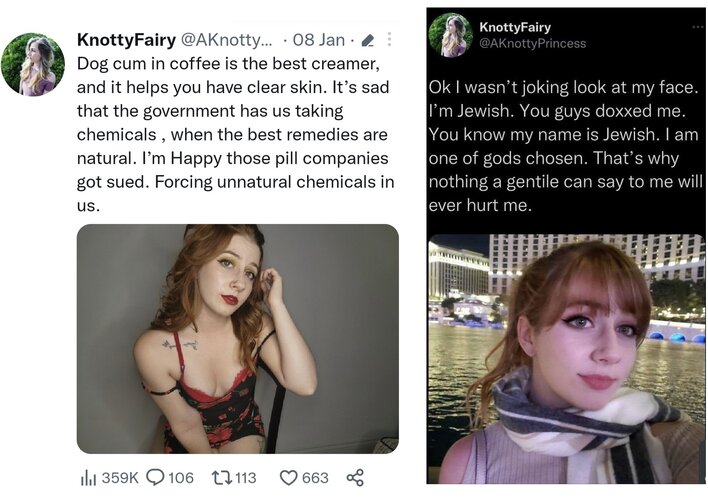708x500 pixels.
Task: Click the KnottyFairy name on the dark tweet
Action: (515, 27)
